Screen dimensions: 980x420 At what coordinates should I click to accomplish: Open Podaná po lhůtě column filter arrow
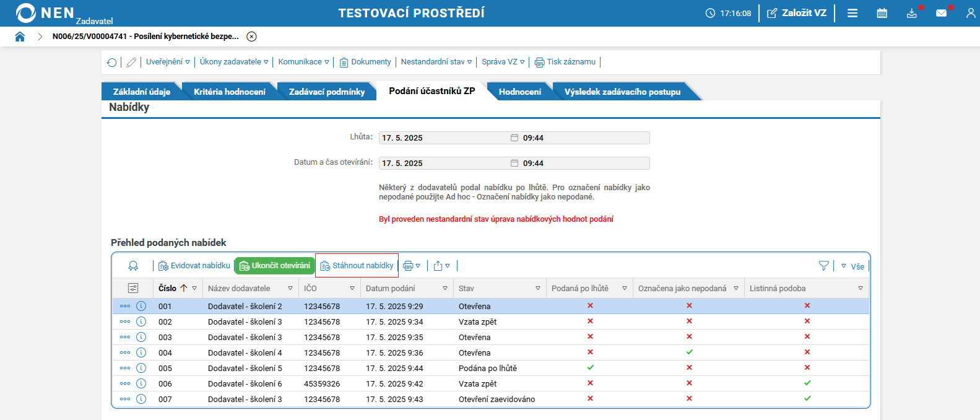click(625, 288)
